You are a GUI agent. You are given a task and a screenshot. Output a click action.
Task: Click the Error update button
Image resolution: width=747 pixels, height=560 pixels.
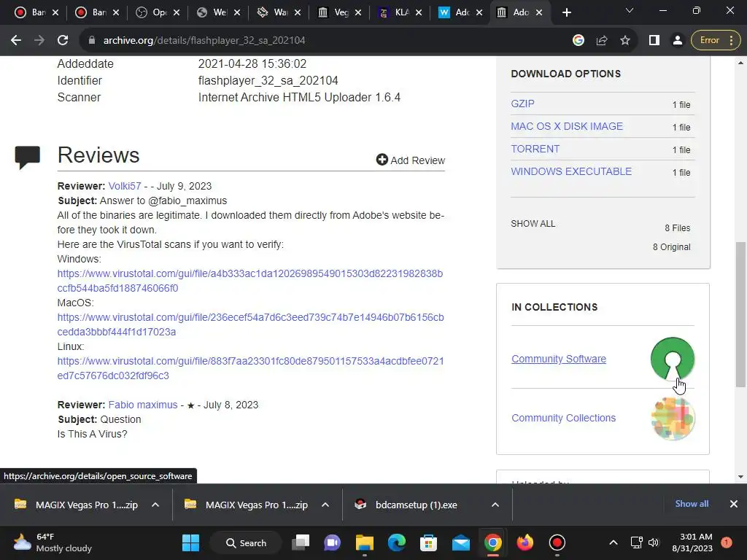click(716, 41)
